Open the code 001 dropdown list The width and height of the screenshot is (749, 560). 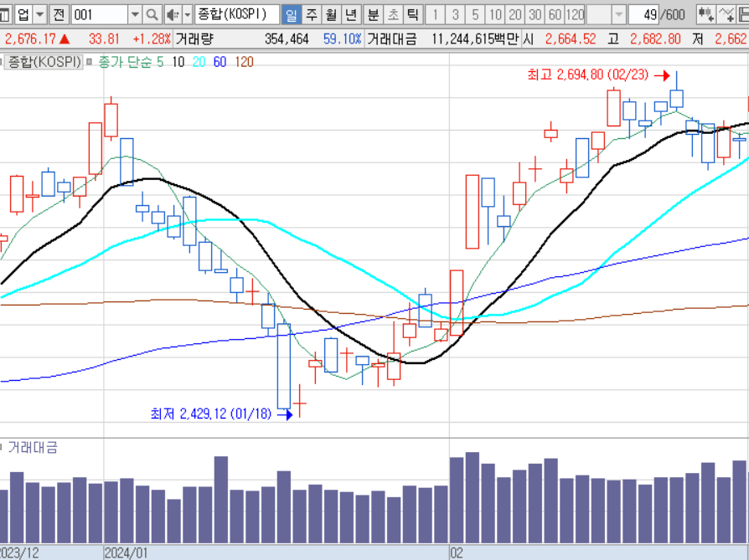135,15
